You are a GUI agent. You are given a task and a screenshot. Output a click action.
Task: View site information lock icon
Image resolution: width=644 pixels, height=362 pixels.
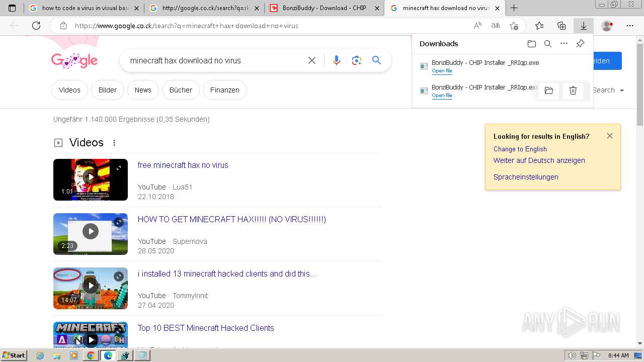63,26
